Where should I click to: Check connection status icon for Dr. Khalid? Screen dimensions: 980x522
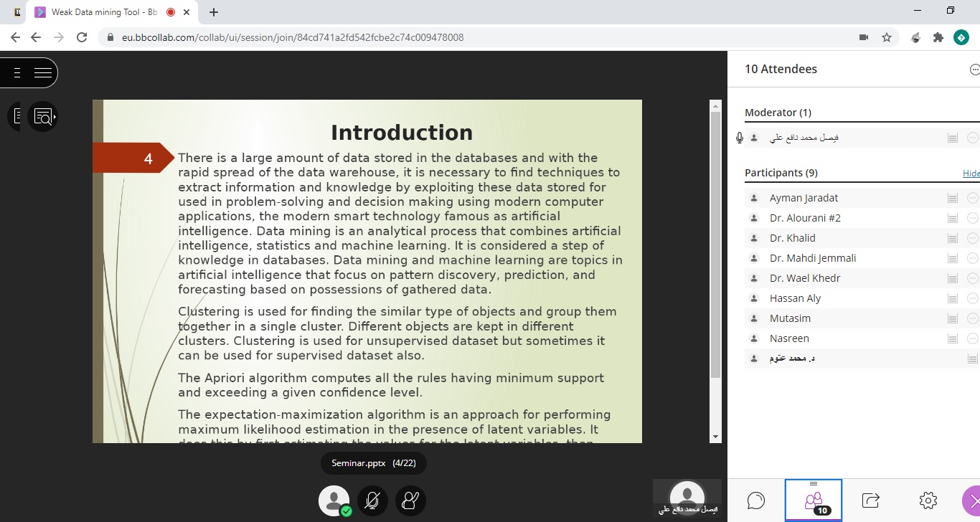tap(953, 238)
